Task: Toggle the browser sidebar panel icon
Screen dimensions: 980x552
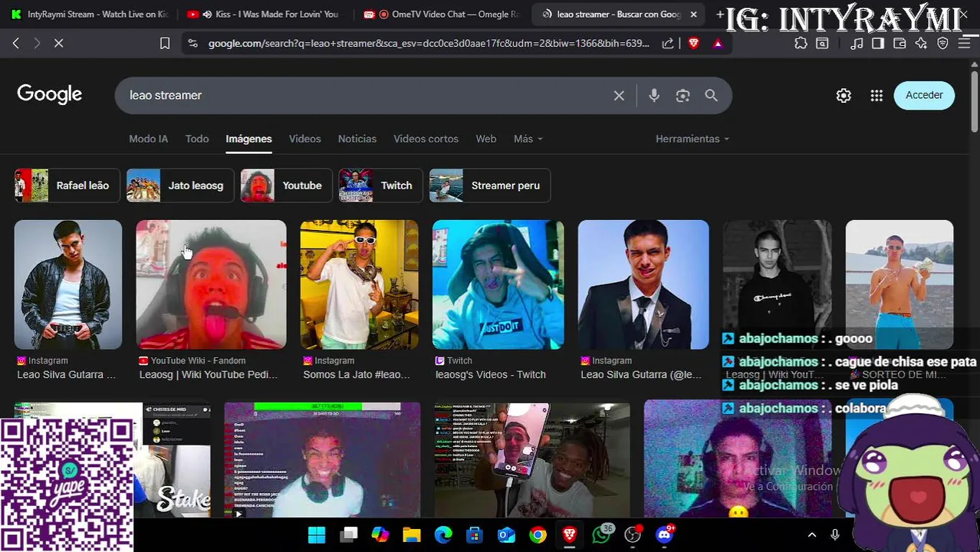Action: coord(878,44)
